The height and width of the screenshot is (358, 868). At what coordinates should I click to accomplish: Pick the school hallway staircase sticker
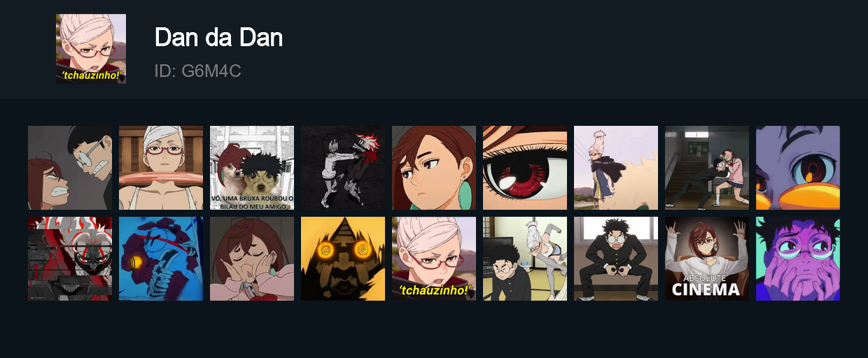pyautogui.click(x=707, y=168)
